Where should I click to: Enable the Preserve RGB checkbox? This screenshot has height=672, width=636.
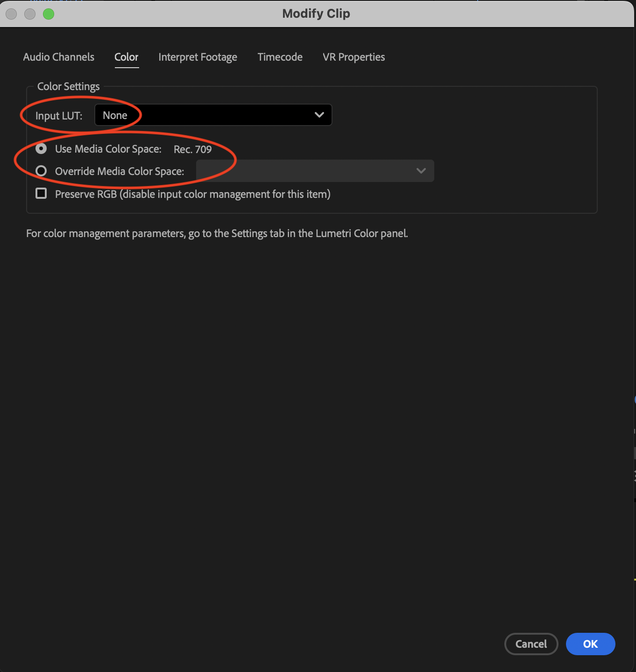point(41,194)
